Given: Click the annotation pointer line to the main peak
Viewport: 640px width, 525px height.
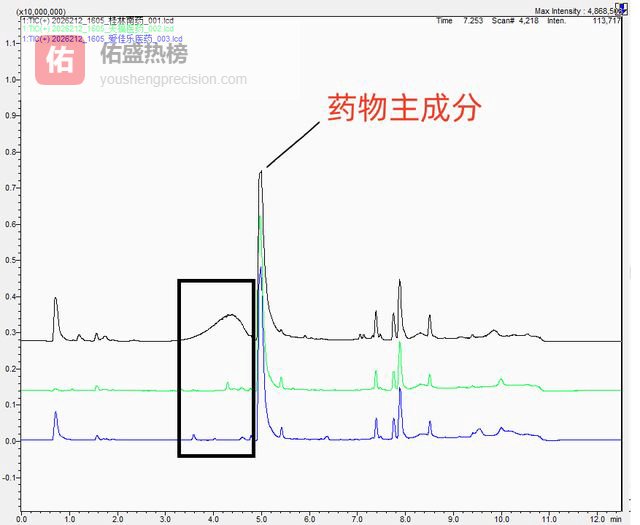Looking at the screenshot, I should point(292,145).
